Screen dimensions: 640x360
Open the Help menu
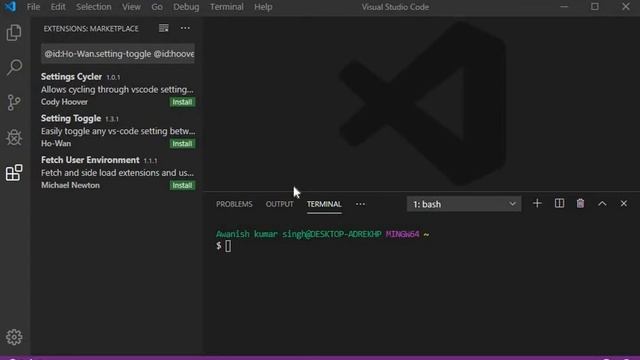coord(263,7)
